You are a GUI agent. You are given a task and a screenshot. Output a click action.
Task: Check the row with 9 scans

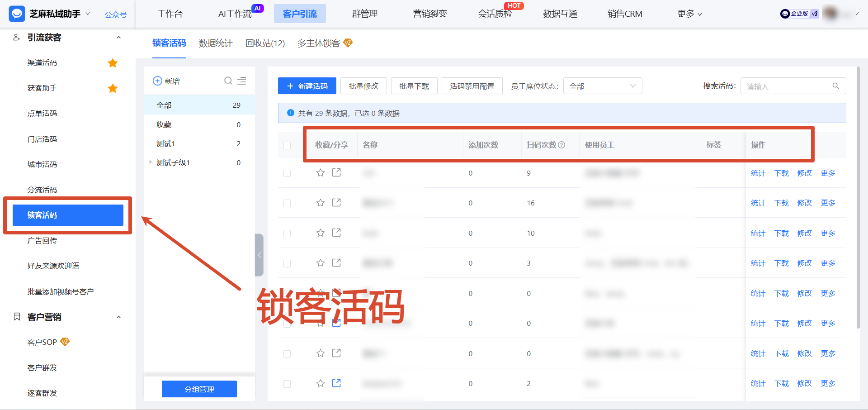pos(287,173)
